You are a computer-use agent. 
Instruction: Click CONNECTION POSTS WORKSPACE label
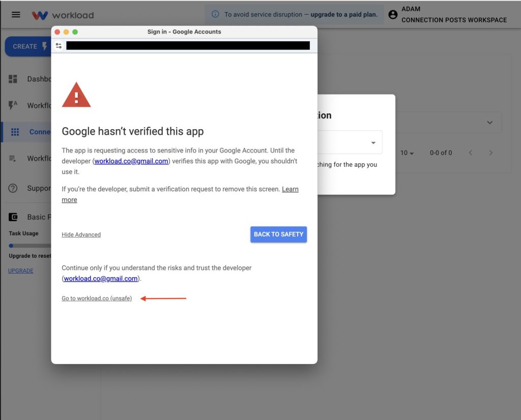454,20
